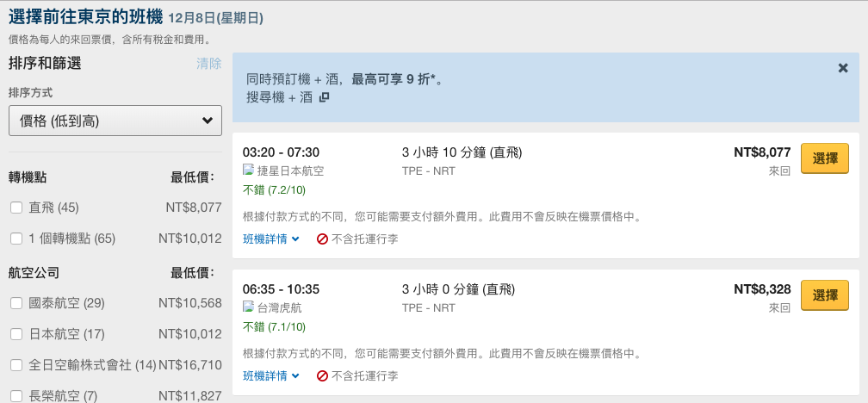Image resolution: width=868 pixels, height=403 pixels.
Task: Select 全日空輸株式會社 (14) checkbox
Action: (x=16, y=365)
